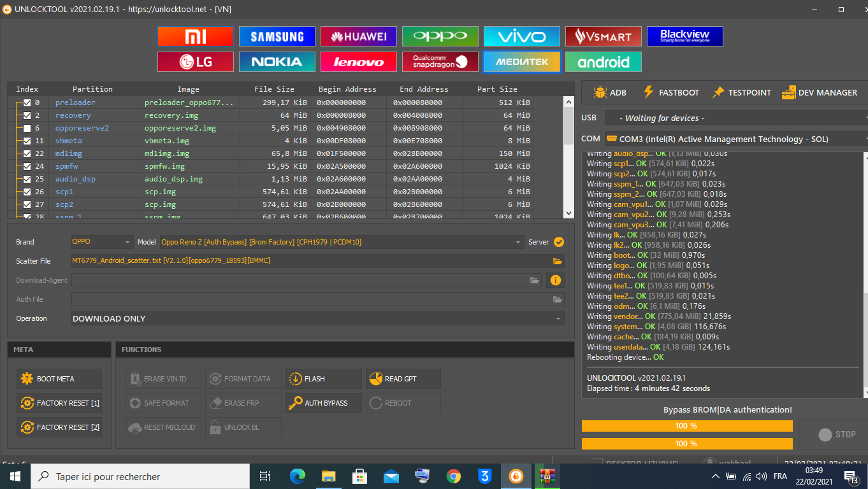
Task: Browse for Download-Agent file folder icon
Action: (535, 280)
